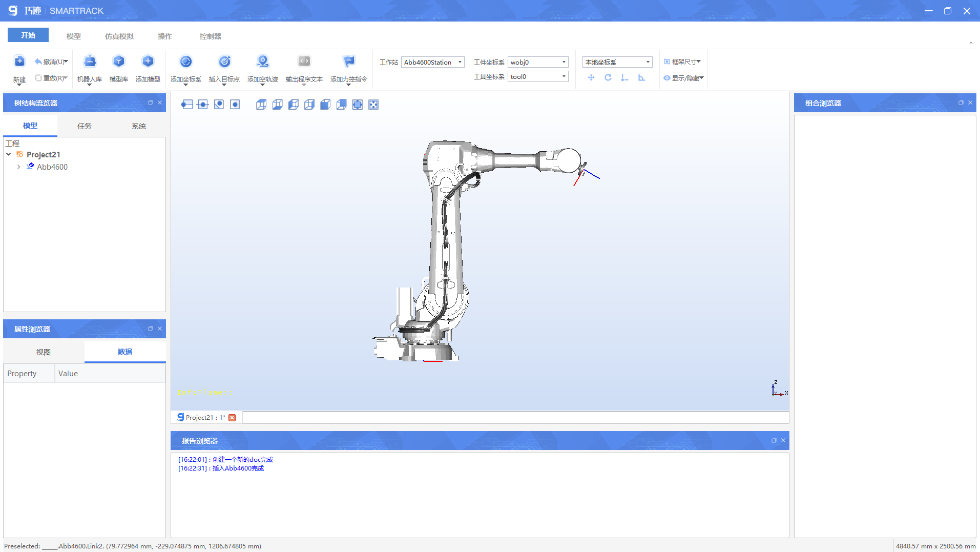Click the 添加力控指令 force control command icon
Screen dimensions: 980x552
[x=349, y=62]
